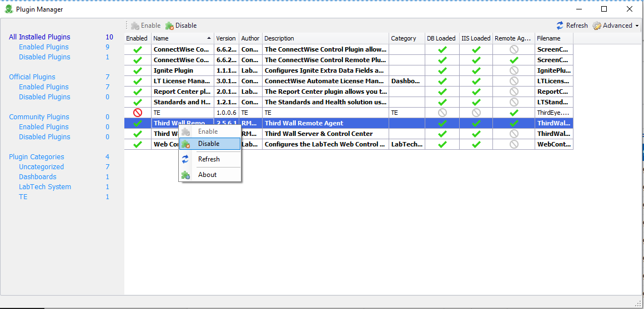This screenshot has height=309, width=644.
Task: Click the Remote Agent checkmark in TE row
Action: coord(514,113)
